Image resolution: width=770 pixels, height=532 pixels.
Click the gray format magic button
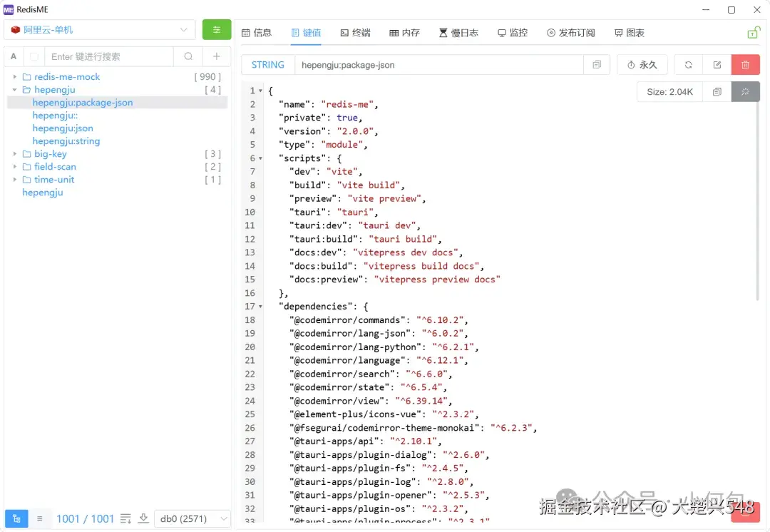point(745,92)
